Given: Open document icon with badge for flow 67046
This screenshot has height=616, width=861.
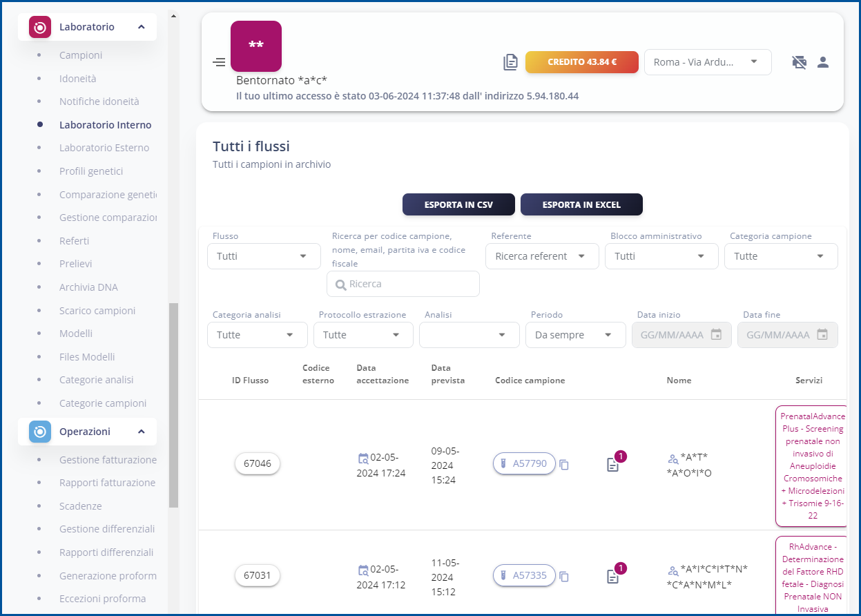Looking at the screenshot, I should point(612,465).
